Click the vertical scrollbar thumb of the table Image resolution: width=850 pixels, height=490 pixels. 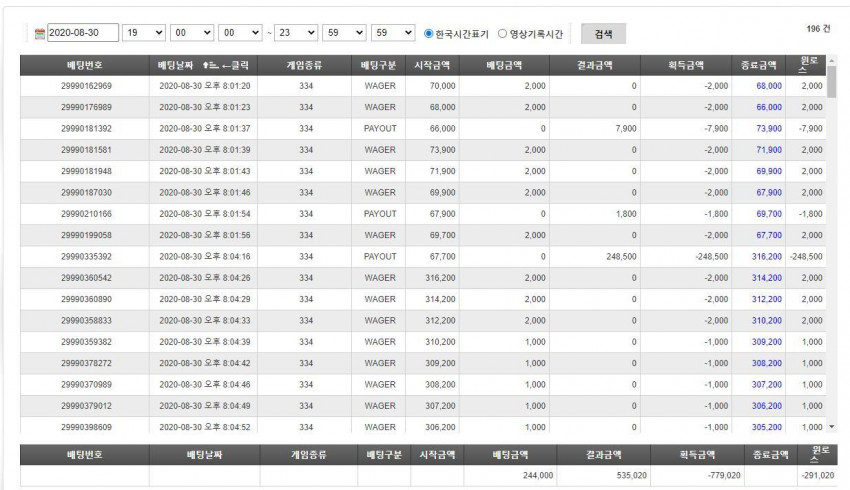pos(832,82)
